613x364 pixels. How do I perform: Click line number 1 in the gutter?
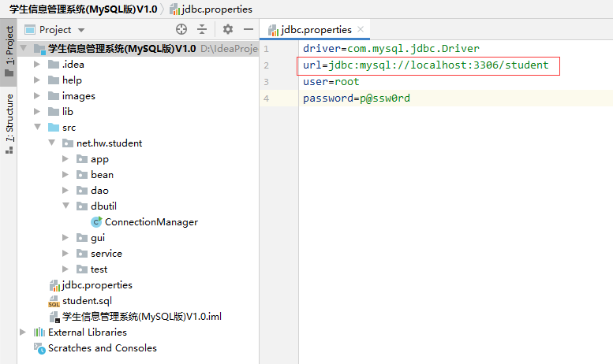tap(266, 49)
